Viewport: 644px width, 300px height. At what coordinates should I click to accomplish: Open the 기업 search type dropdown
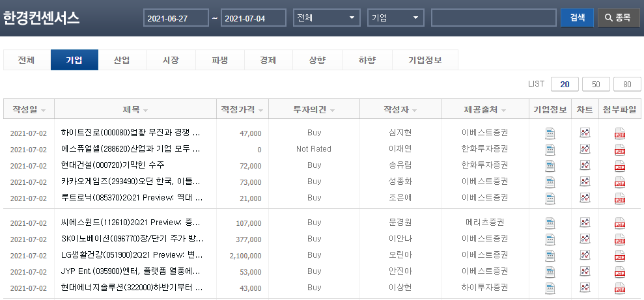[x=396, y=18]
